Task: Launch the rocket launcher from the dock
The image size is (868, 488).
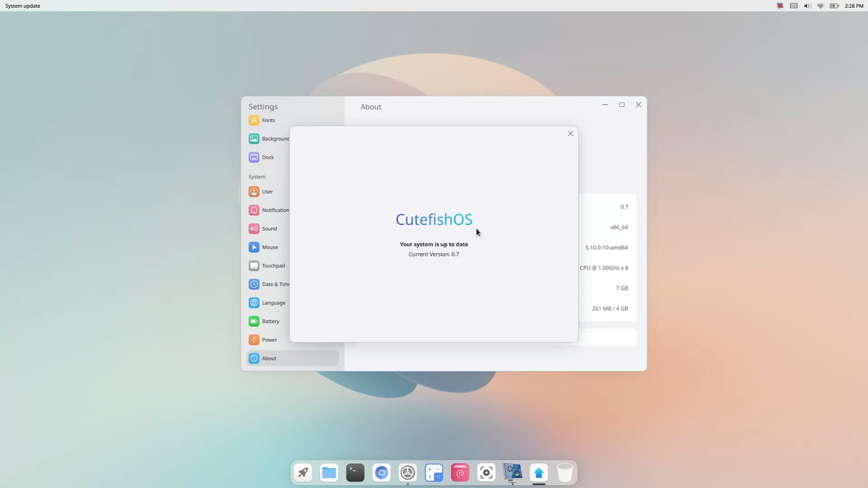Action: click(x=303, y=473)
